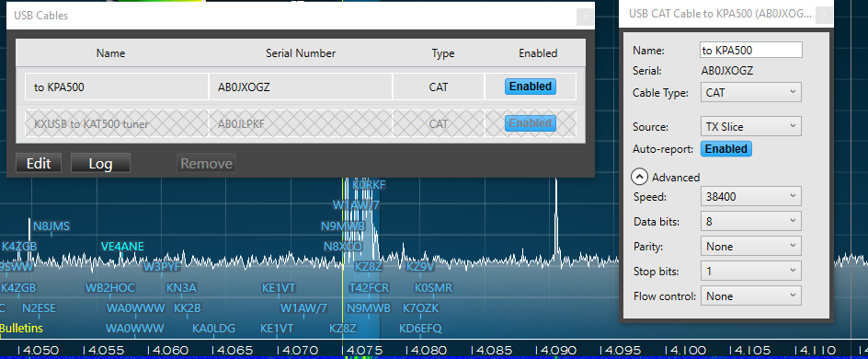The height and width of the screenshot is (359, 868).
Task: Open the Flow control dropdown
Action: click(x=750, y=295)
